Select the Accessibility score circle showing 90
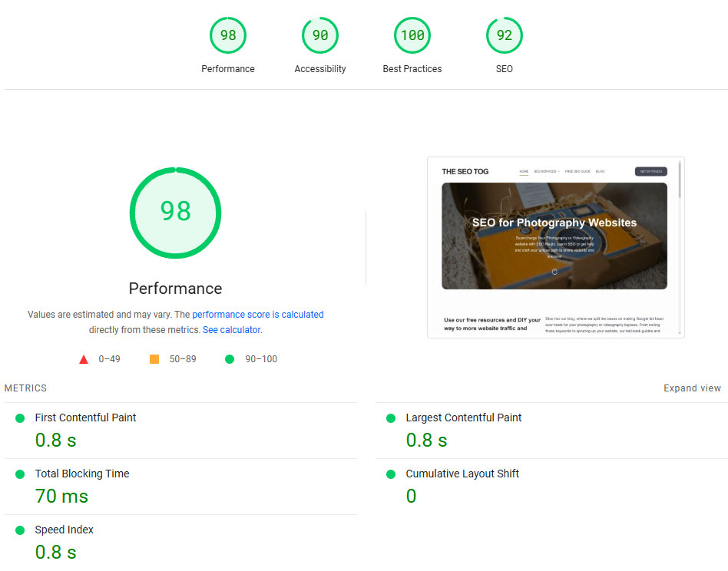 (320, 35)
